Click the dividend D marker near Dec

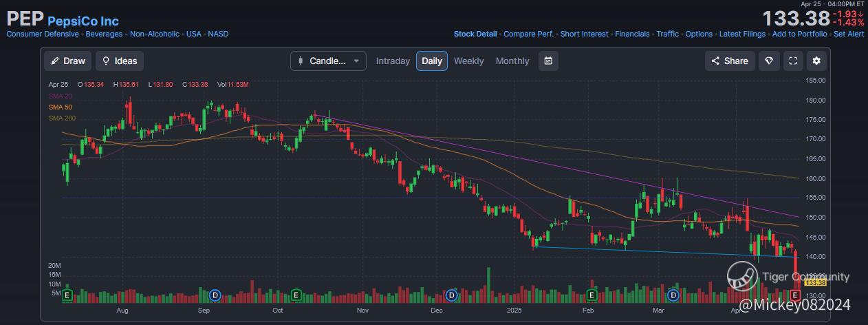[451, 295]
